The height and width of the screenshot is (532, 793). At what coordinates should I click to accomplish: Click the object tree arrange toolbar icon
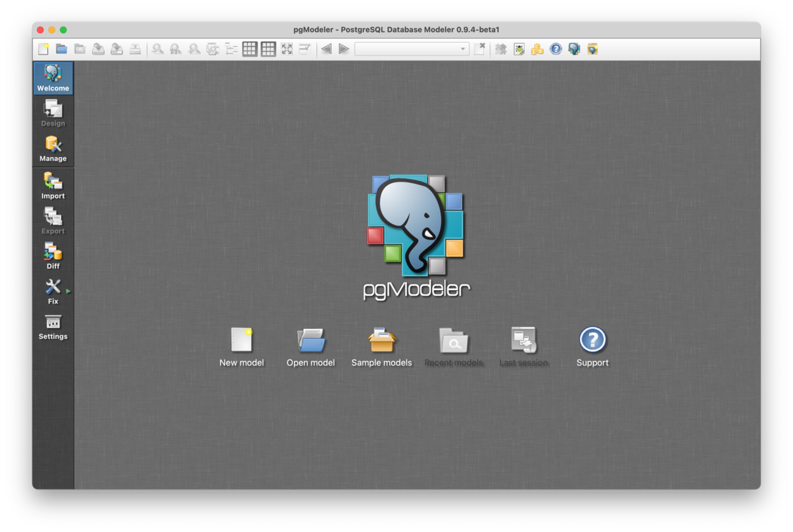(231, 49)
